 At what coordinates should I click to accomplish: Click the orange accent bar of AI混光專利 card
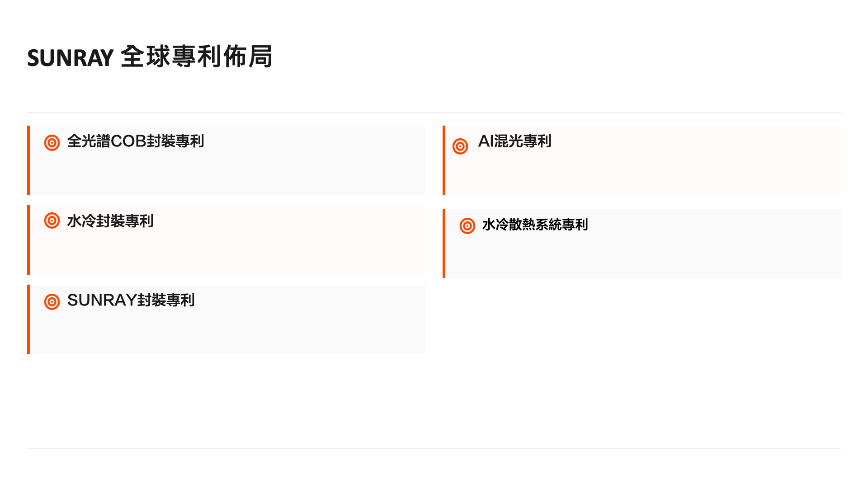pos(444,160)
